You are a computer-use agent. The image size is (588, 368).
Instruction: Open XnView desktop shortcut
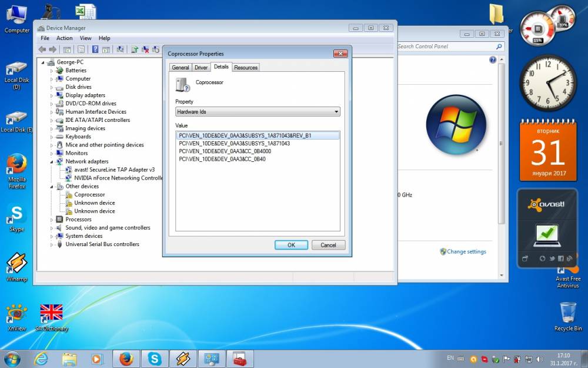tap(17, 318)
